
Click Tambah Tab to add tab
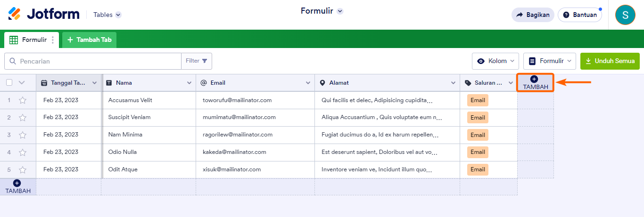pyautogui.click(x=89, y=40)
